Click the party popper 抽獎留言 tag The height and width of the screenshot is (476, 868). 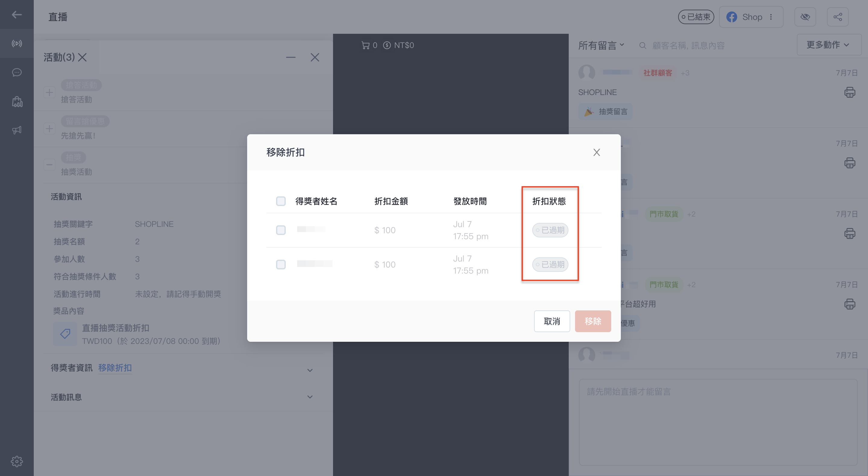[x=605, y=112]
